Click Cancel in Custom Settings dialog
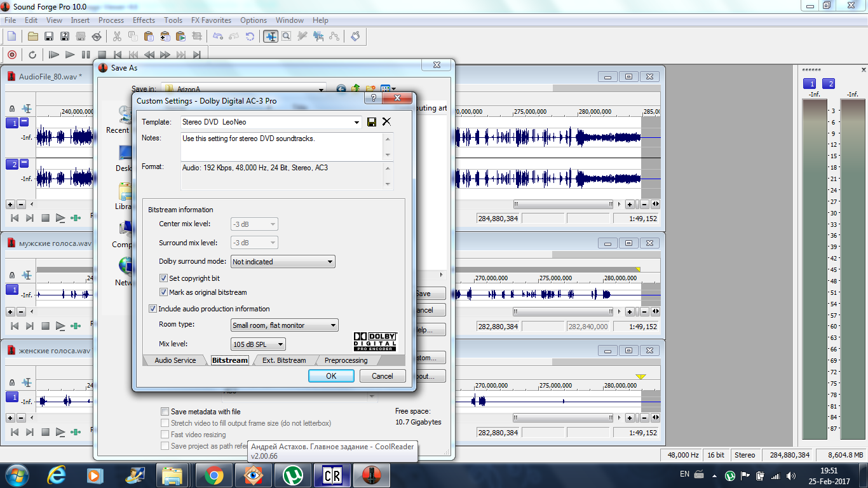This screenshot has width=868, height=488. [x=383, y=376]
